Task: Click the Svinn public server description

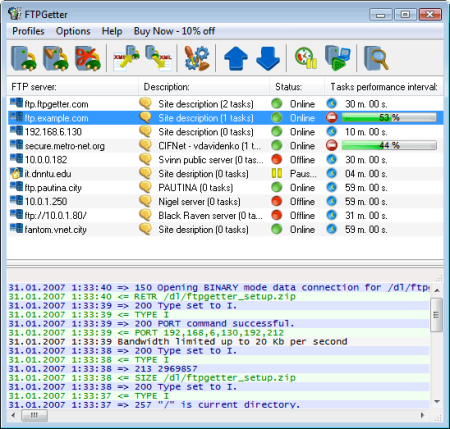Action: 211,160
